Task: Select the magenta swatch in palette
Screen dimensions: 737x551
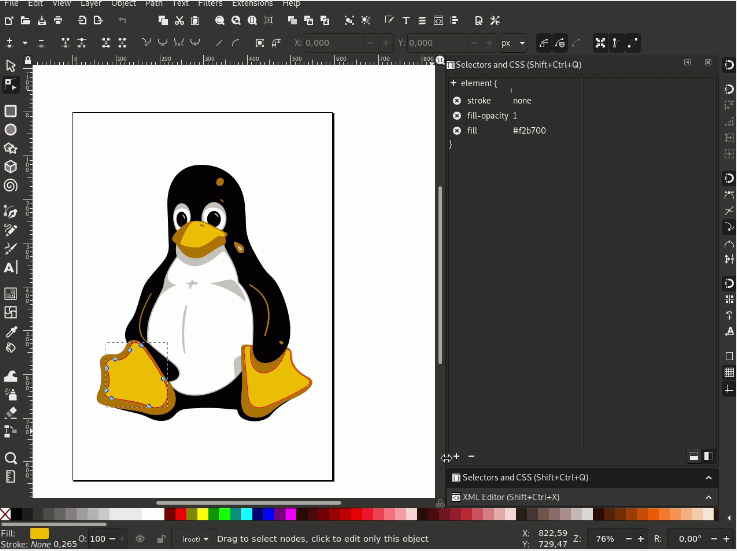Action: pyautogui.click(x=290, y=514)
